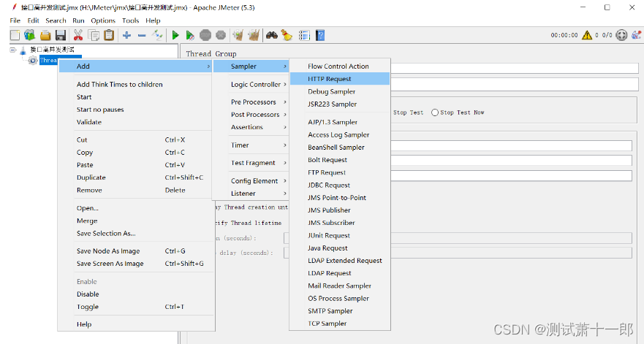Viewport: 644px width, 344px height.
Task: Open the Run menu
Action: (x=78, y=20)
